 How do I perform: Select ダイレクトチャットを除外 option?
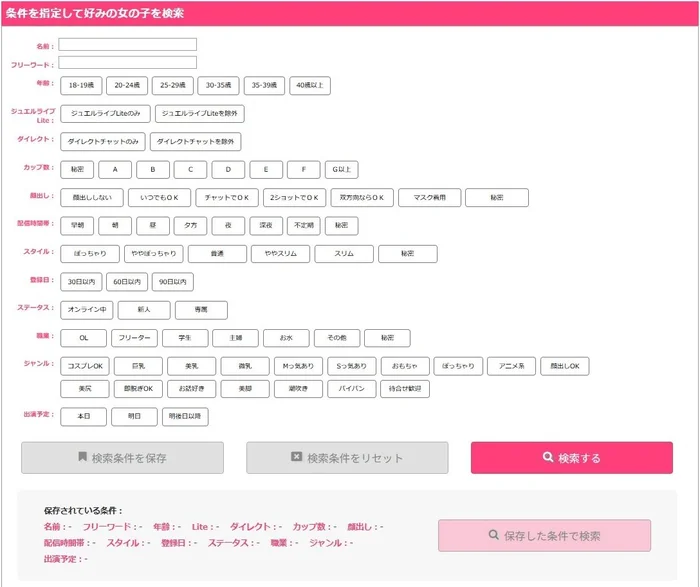click(196, 142)
